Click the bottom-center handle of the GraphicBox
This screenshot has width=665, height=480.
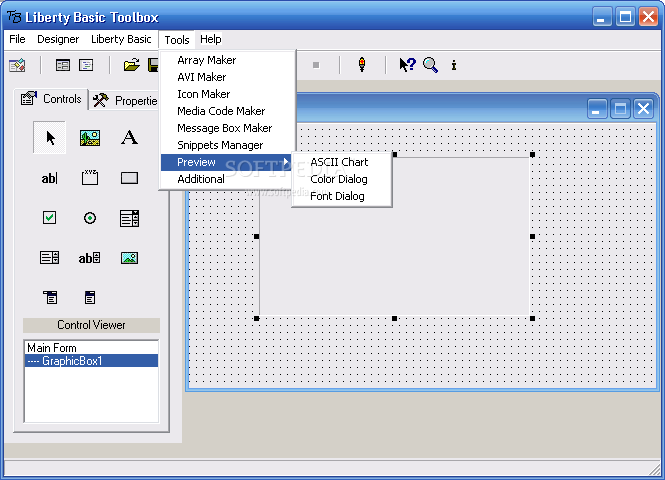pyautogui.click(x=394, y=318)
